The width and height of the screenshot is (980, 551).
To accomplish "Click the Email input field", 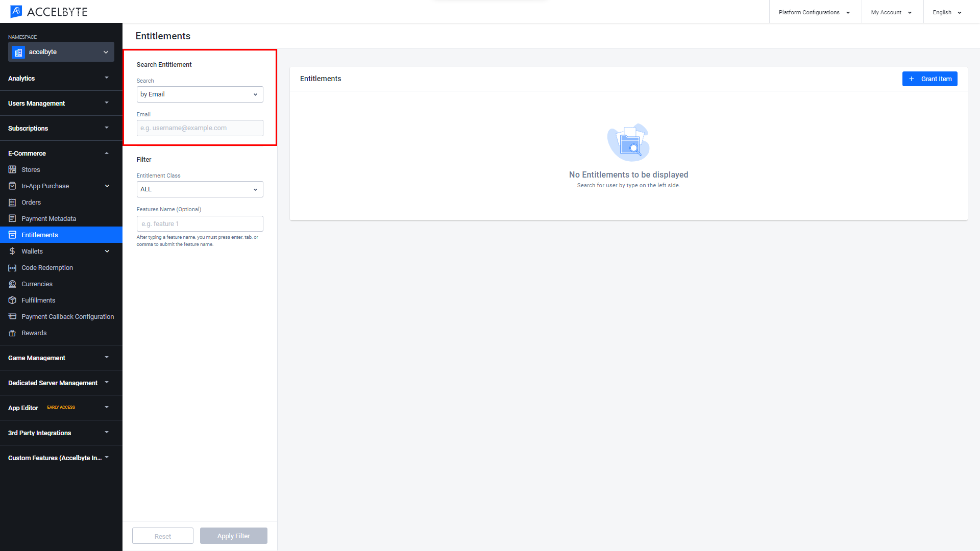I will pos(199,128).
